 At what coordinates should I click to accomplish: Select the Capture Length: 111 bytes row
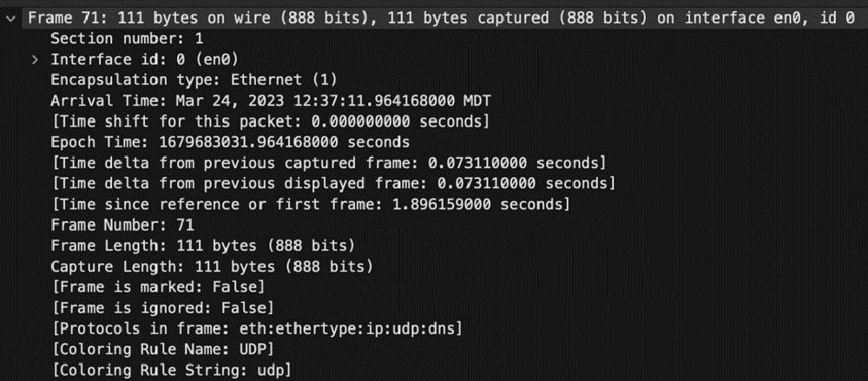[211, 265]
